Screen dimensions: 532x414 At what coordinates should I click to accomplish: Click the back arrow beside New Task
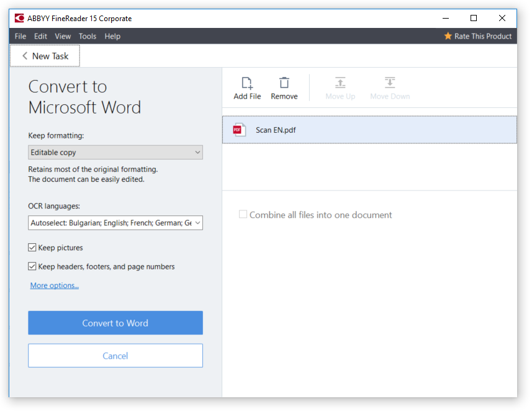[x=25, y=56]
